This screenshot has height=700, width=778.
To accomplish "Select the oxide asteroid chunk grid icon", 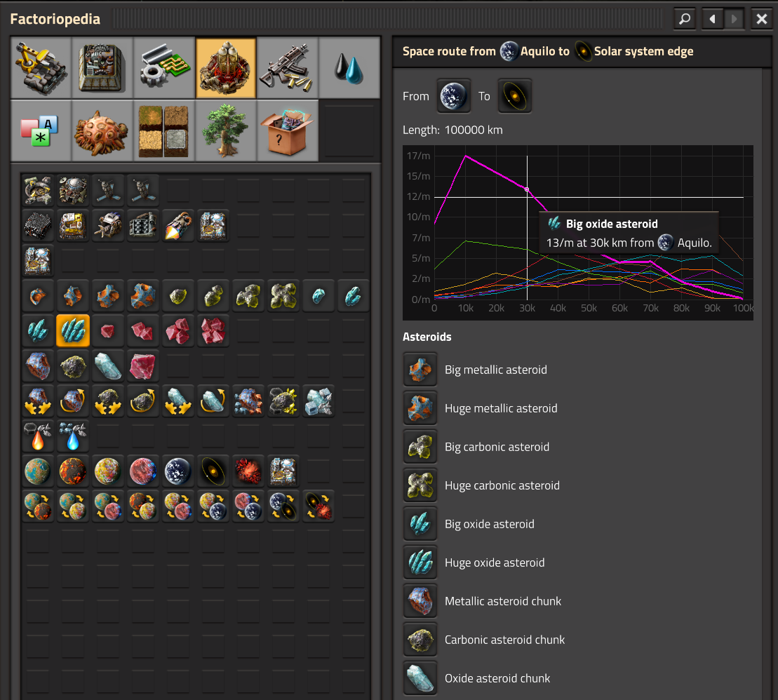I will click(108, 365).
